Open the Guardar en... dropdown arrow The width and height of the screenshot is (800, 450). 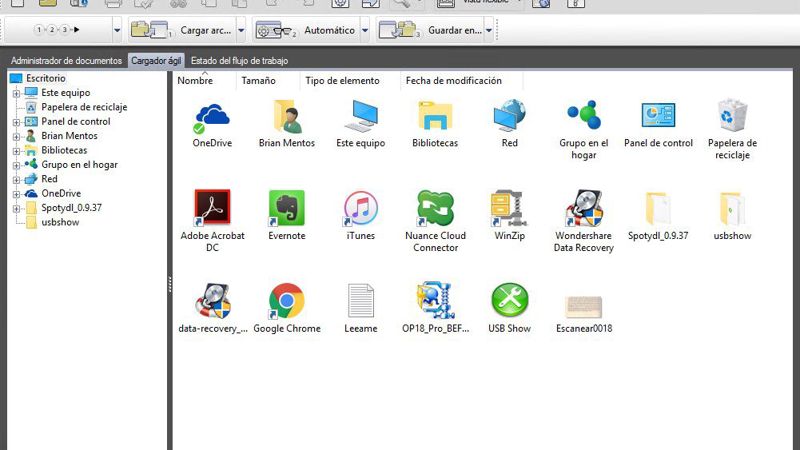coord(489,31)
